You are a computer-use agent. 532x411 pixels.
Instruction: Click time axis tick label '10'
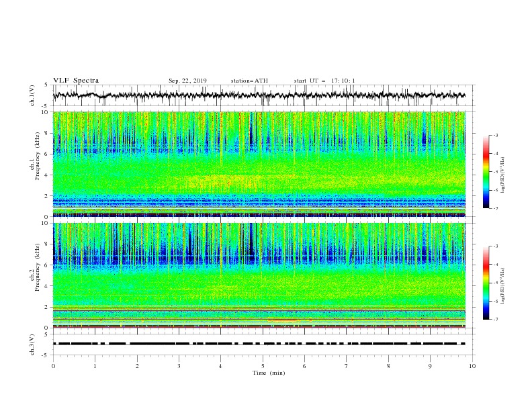click(x=472, y=366)
